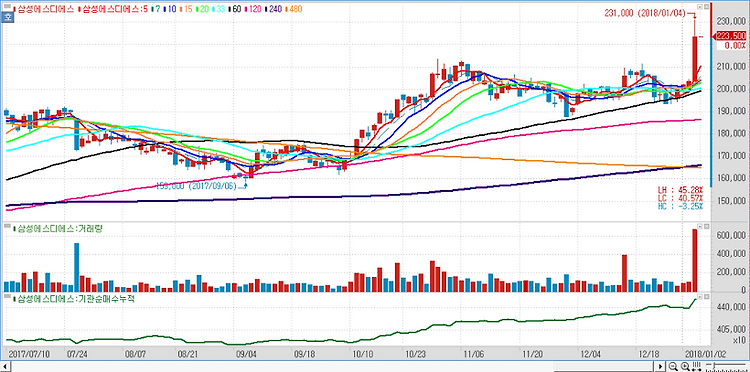This screenshot has width=750, height=372.
Task: Adjust the chart zoom slider handle
Action: coord(715,366)
